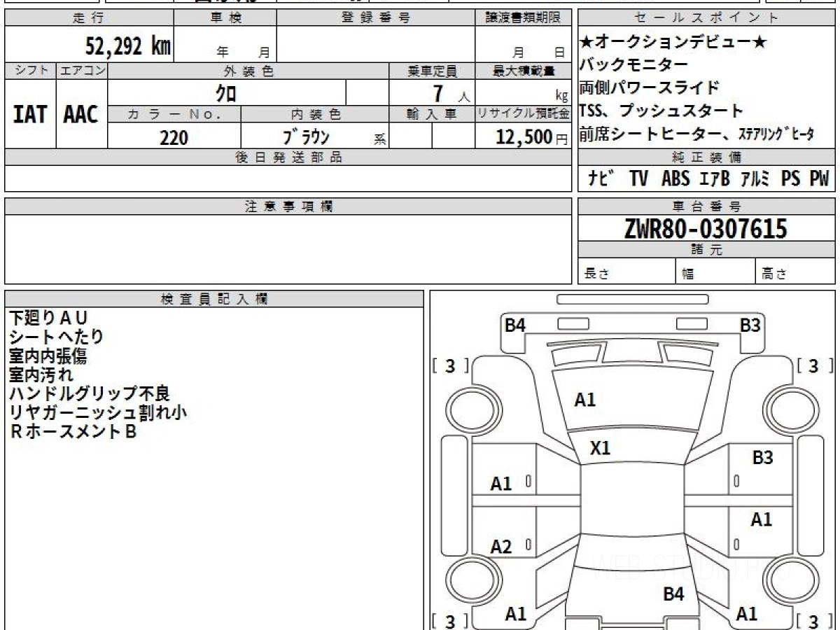This screenshot has height=630, width=840.
Task: Click the 外装色 header
Action: pos(248,71)
